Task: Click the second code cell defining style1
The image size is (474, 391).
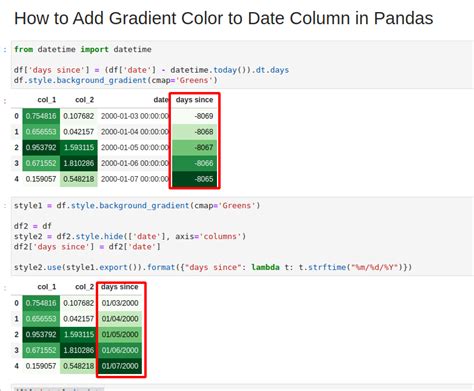Action: (x=242, y=236)
